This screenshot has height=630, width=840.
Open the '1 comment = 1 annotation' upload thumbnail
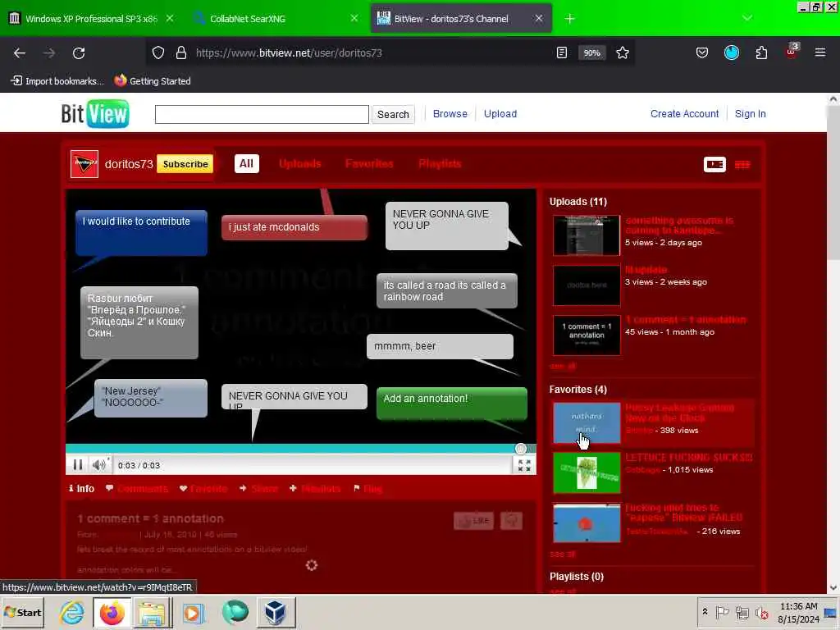(587, 336)
